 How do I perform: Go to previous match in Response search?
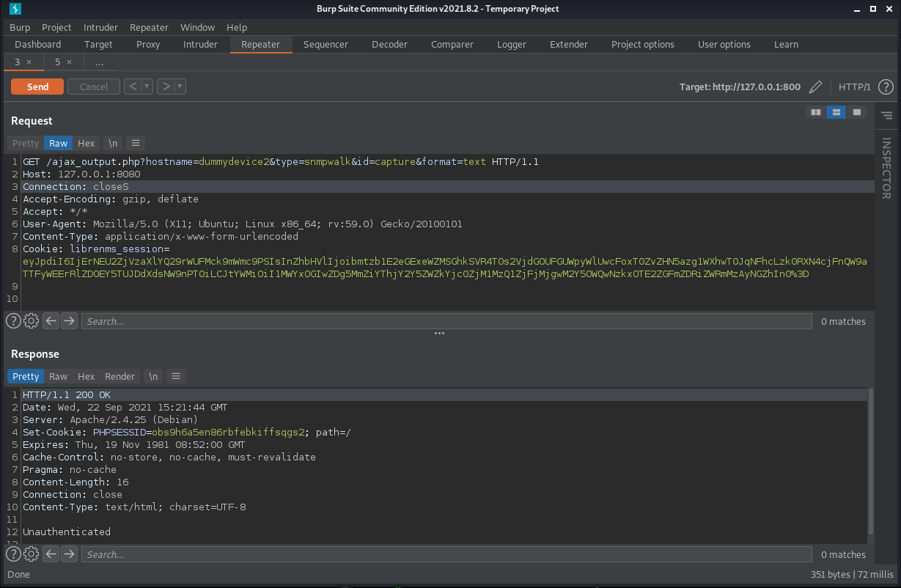pos(51,554)
